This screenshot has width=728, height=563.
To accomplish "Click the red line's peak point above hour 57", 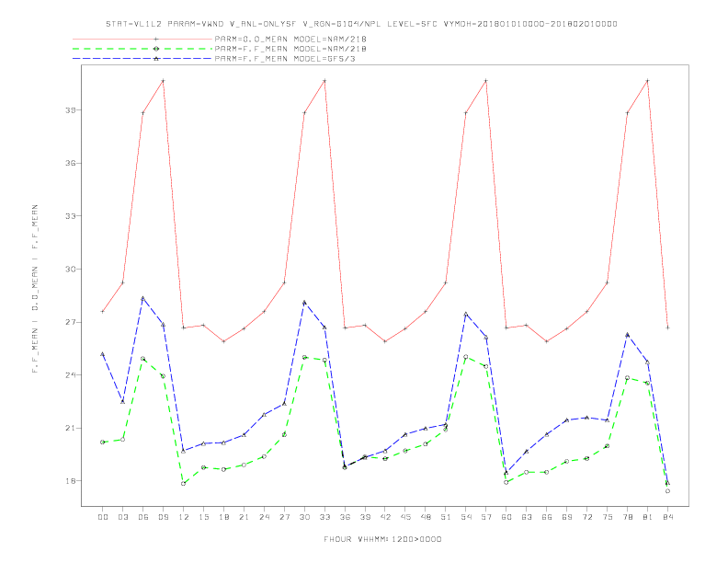I will pos(486,81).
